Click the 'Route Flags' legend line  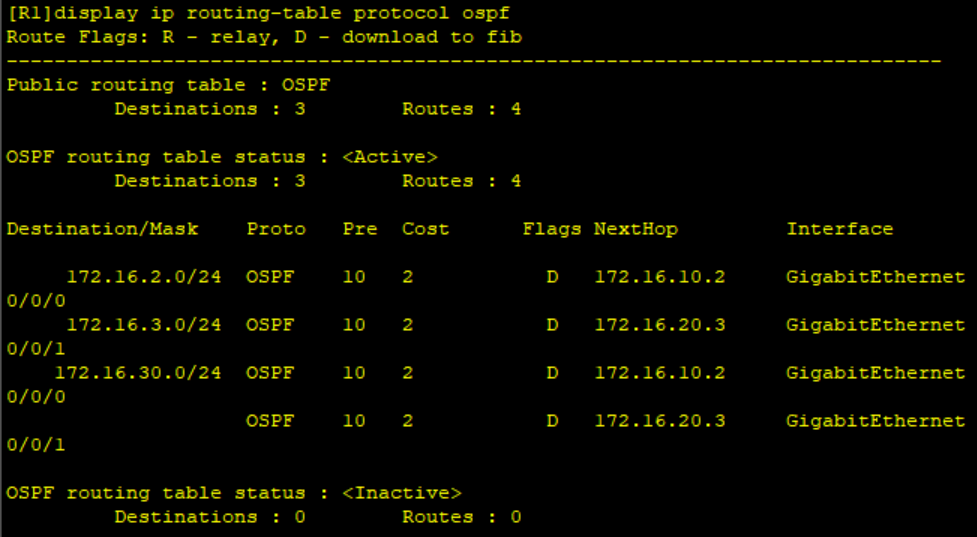click(264, 37)
